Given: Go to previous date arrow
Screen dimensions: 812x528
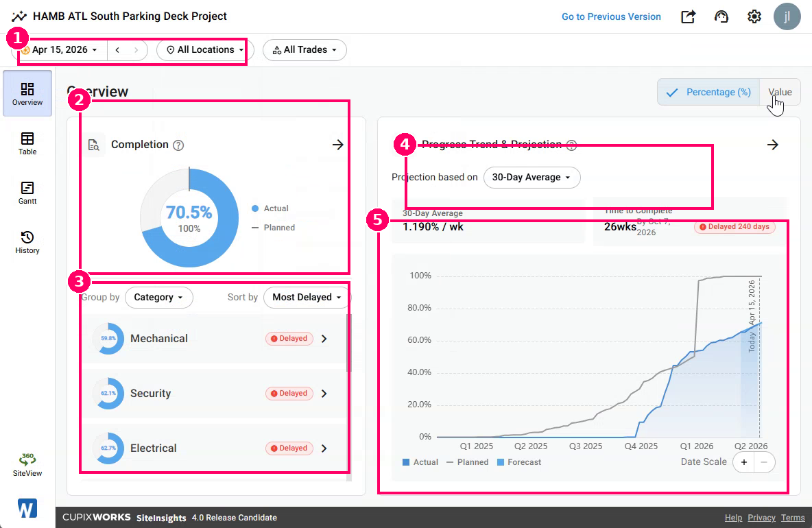Looking at the screenshot, I should [117, 49].
